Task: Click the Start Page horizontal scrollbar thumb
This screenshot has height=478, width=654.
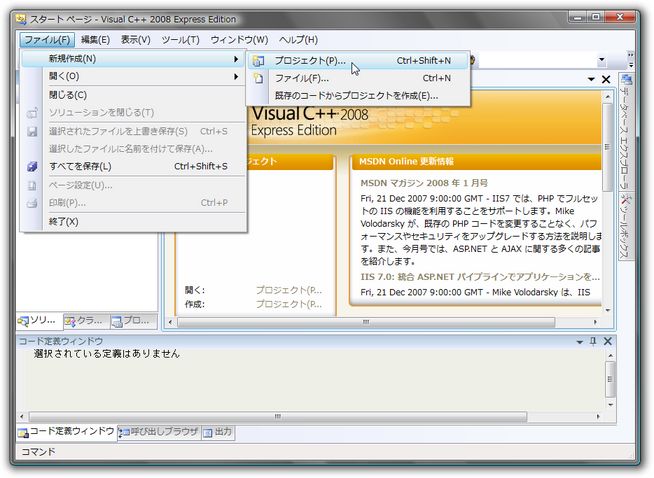Action: point(366,322)
